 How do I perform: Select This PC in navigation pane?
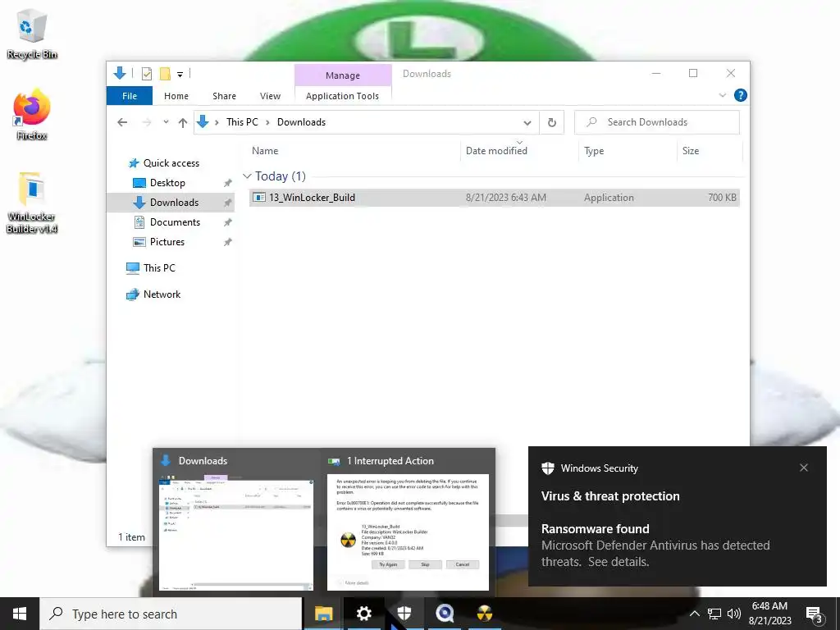159,268
